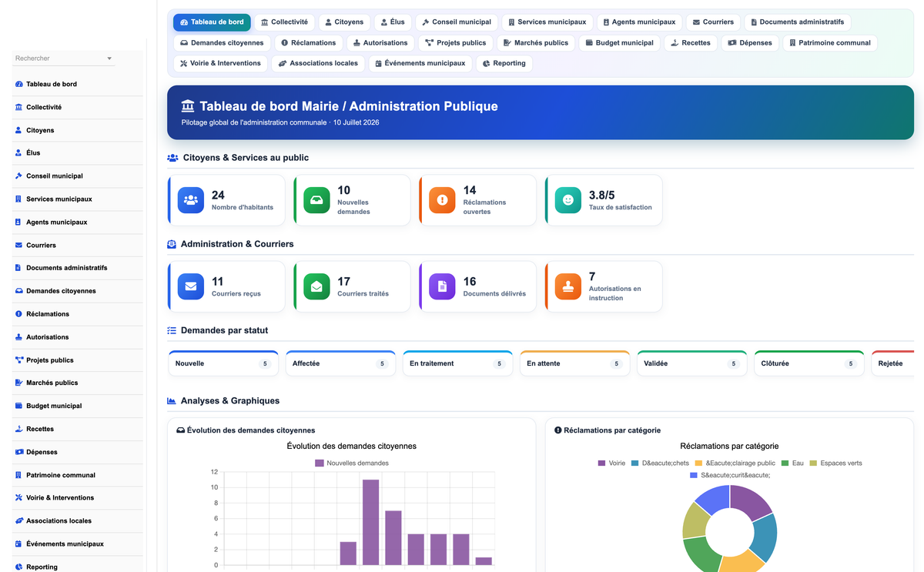Toggle Nouvelles demandes purple legend swatch
The height and width of the screenshot is (572, 924).
(320, 463)
